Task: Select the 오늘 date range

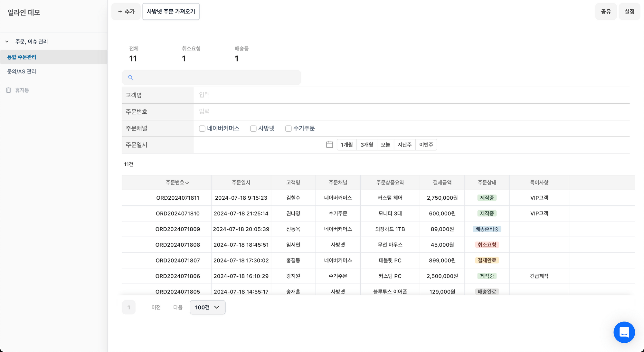Action: [385, 145]
